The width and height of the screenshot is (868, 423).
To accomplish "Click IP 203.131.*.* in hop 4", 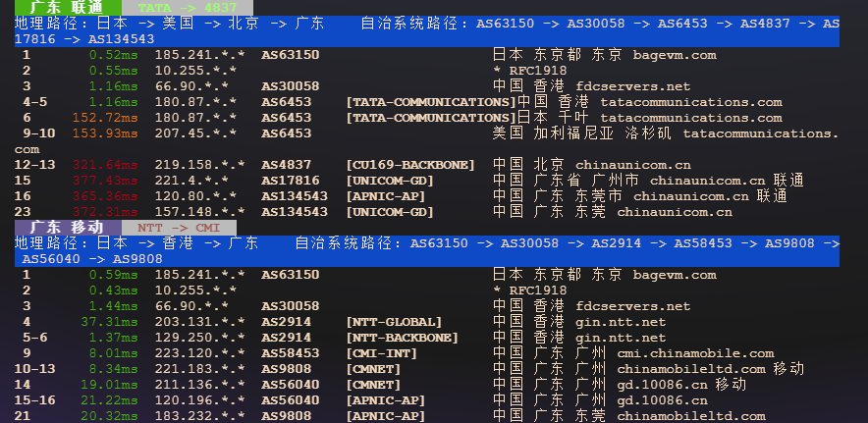I will click(200, 322).
